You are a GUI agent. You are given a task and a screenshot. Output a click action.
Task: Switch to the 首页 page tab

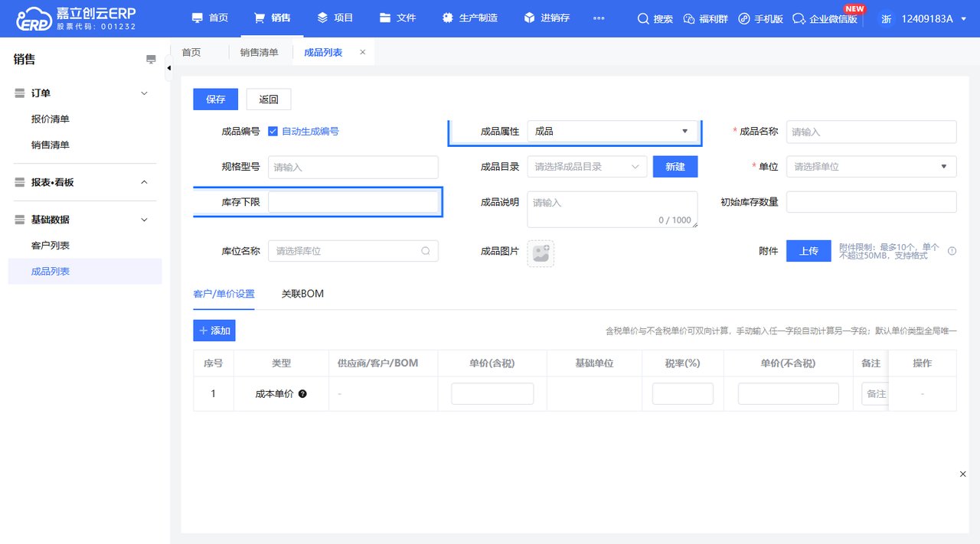[191, 52]
